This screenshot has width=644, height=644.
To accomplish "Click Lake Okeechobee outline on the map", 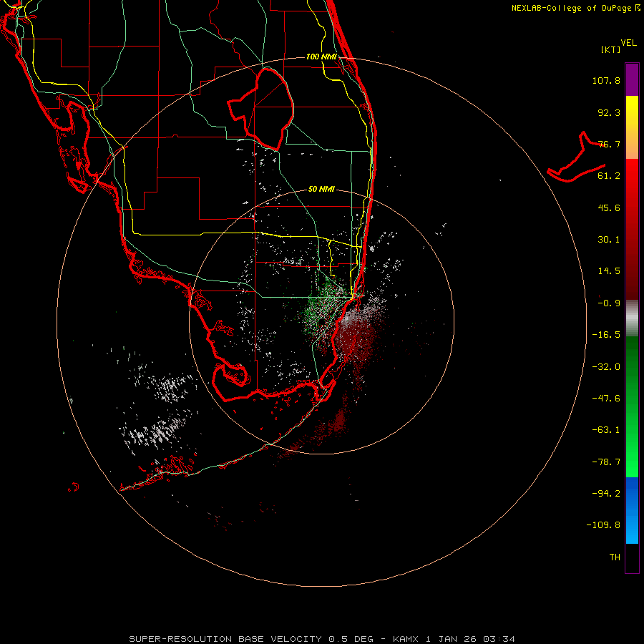I will [x=260, y=109].
